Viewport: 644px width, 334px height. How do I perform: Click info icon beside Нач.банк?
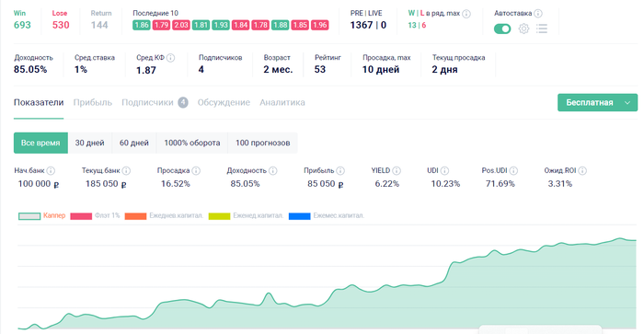[51, 170]
